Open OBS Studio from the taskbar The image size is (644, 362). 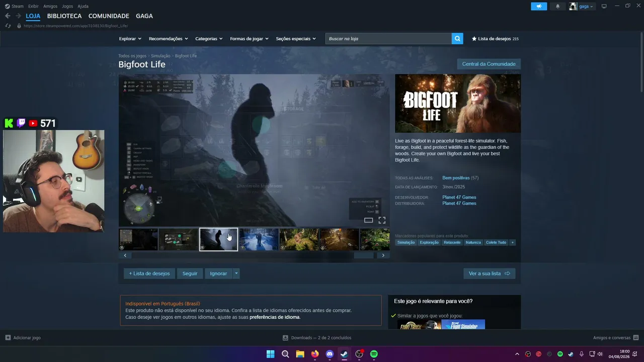click(x=359, y=354)
